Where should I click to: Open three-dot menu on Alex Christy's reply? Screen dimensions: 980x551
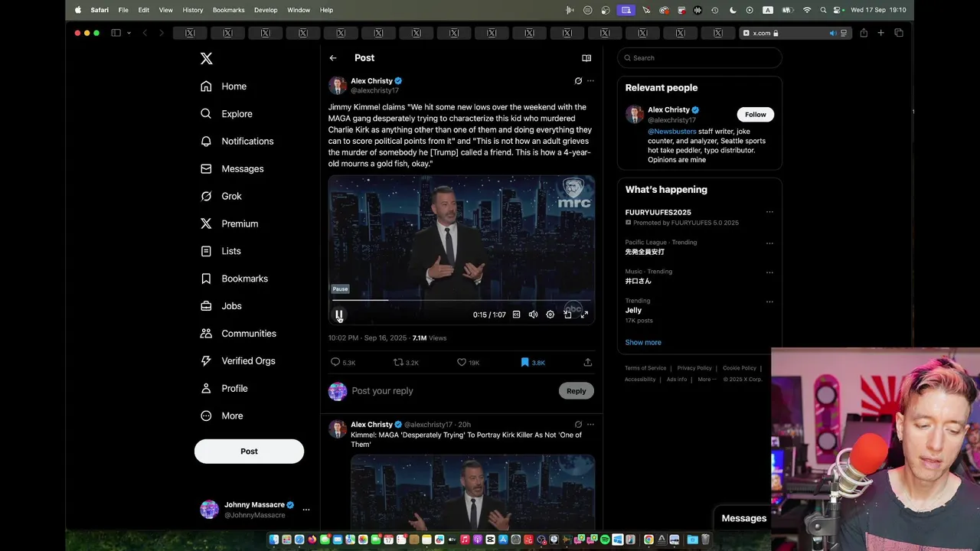tap(590, 425)
